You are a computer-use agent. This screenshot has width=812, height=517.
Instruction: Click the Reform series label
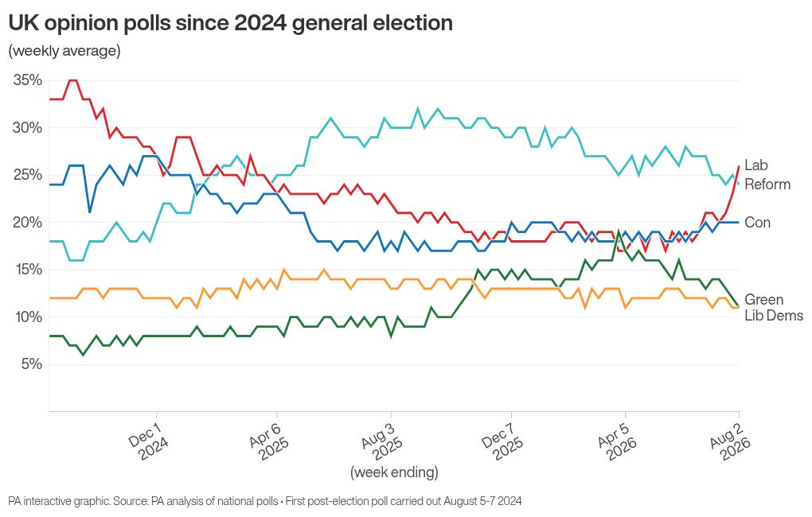click(x=767, y=185)
